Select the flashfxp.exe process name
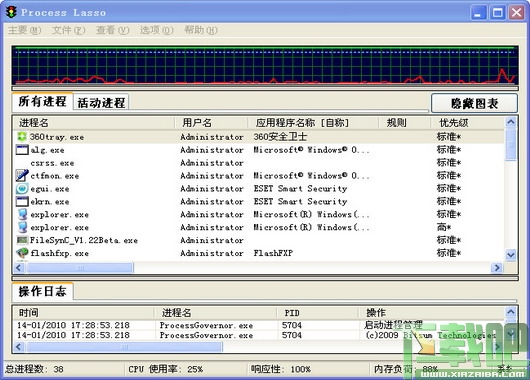 click(x=59, y=253)
